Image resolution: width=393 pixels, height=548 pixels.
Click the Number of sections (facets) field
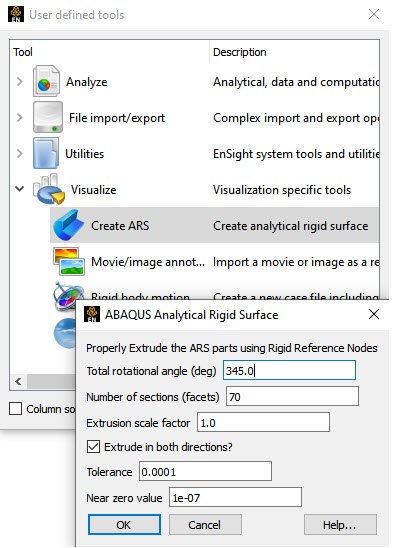point(292,396)
